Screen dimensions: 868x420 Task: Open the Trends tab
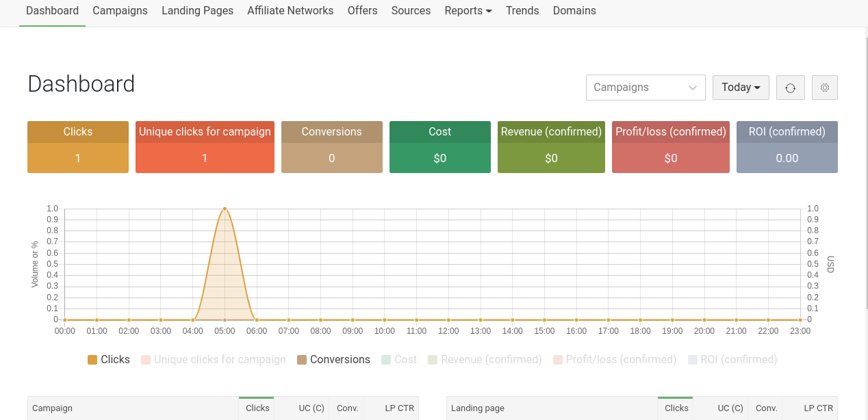tap(522, 11)
